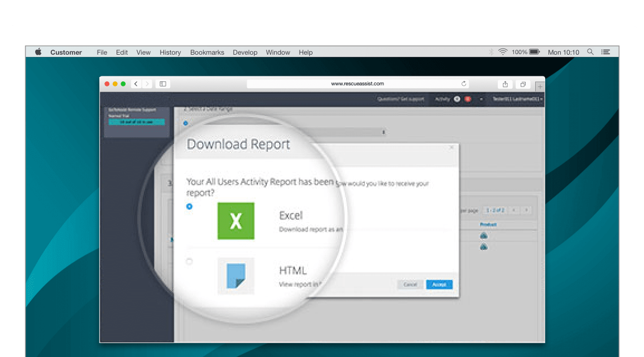Open the Spotlight search icon in menu bar
Image resolution: width=644 pixels, height=357 pixels.
click(x=590, y=52)
